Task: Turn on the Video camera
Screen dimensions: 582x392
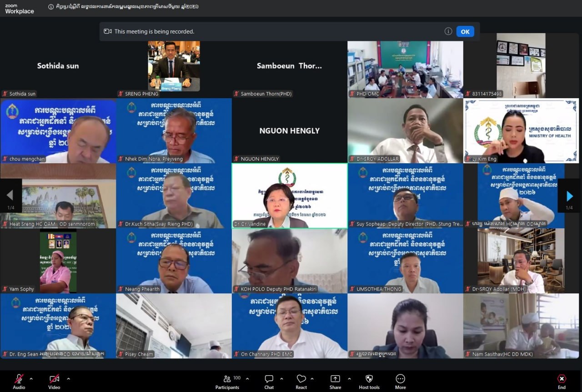Action: tap(54, 379)
